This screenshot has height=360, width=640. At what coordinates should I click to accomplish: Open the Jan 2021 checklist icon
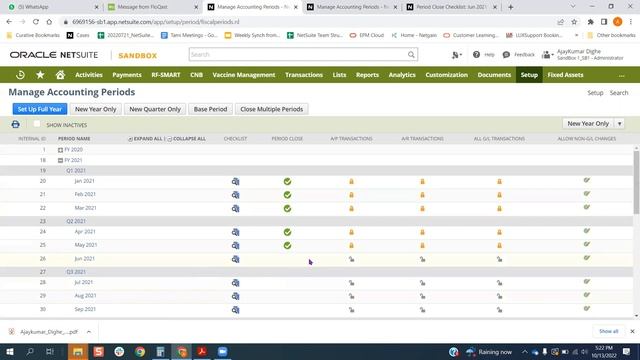click(236, 182)
